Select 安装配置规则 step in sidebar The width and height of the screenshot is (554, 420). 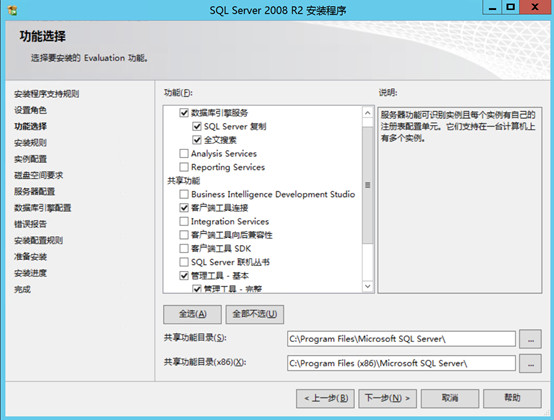pos(39,241)
